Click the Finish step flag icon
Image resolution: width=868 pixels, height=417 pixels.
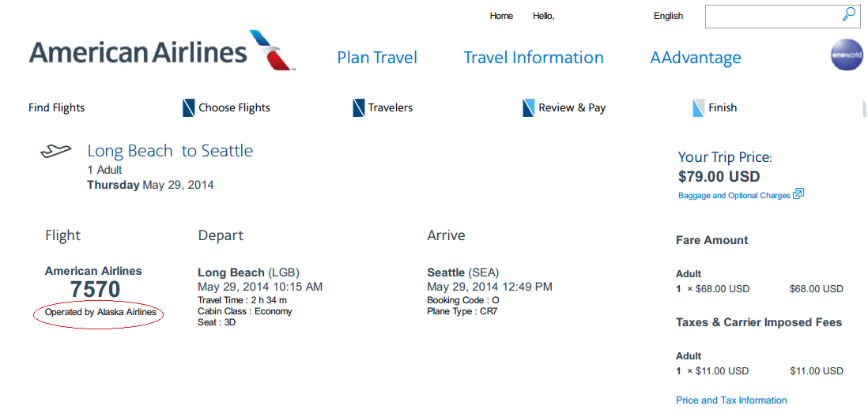pos(698,107)
